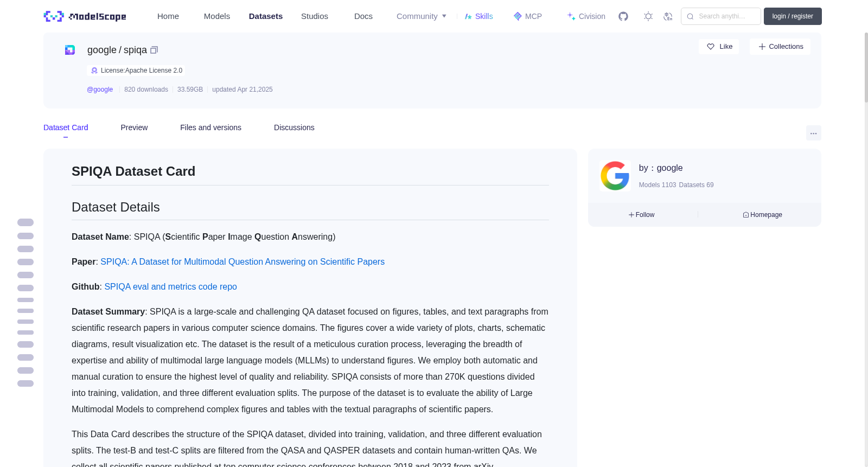Open the Models section
Image resolution: width=868 pixels, height=467 pixels.
(x=217, y=16)
